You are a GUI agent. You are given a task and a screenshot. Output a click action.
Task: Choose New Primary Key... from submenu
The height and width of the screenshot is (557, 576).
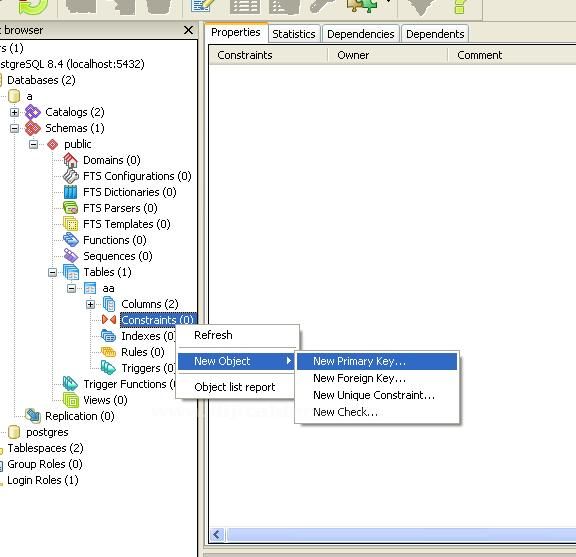click(377, 361)
